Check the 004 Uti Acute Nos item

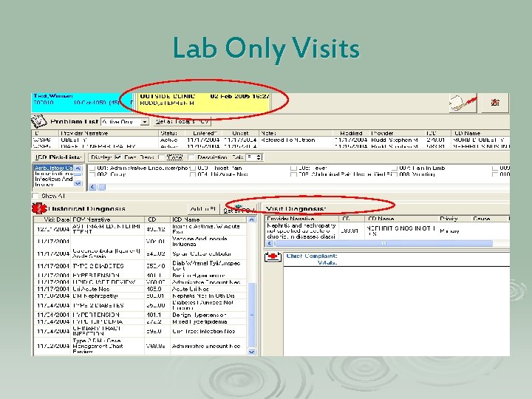tap(193, 174)
